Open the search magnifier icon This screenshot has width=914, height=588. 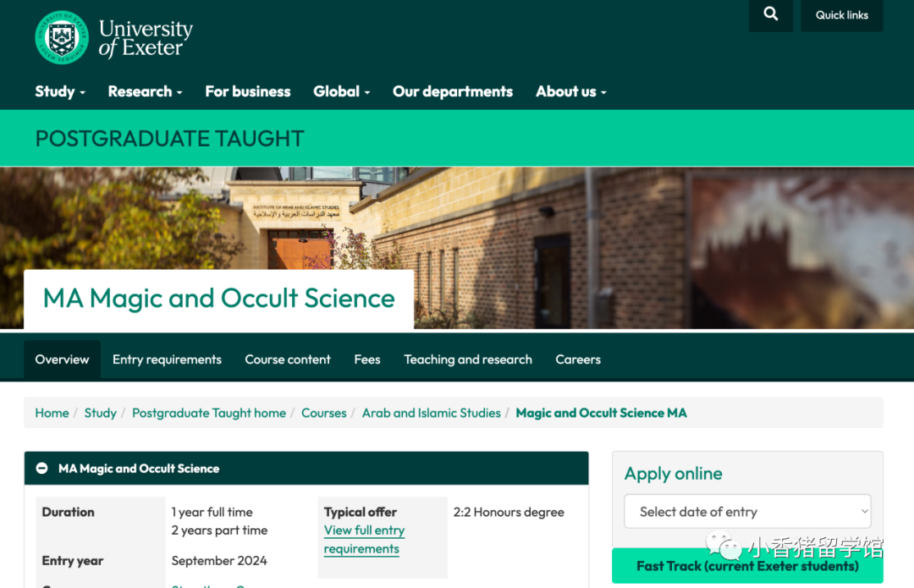(x=771, y=14)
